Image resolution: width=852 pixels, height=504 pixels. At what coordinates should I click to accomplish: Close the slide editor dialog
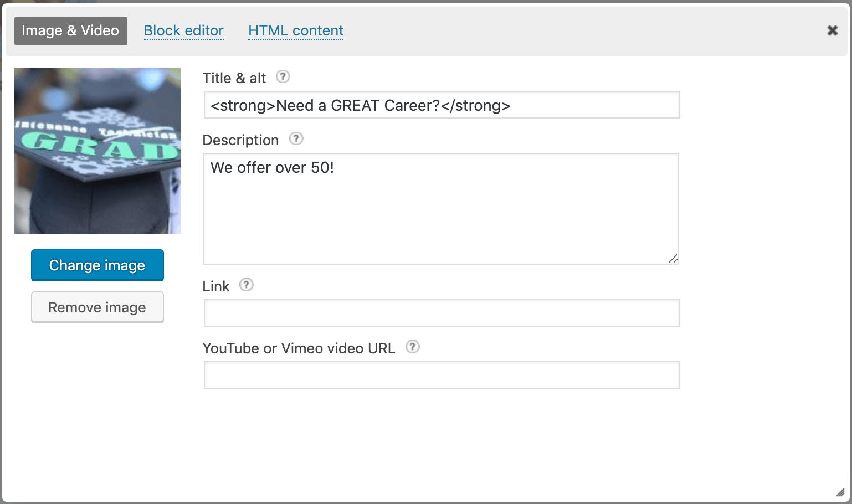832,30
